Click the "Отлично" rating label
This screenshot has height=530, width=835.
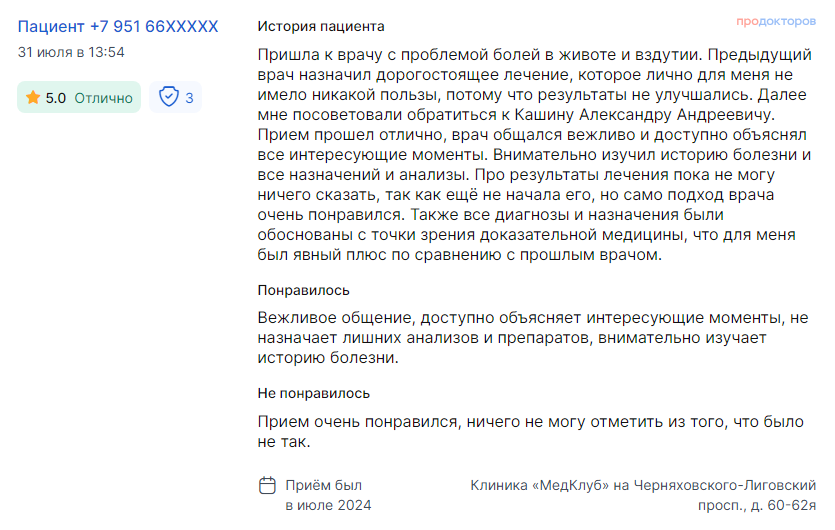click(x=103, y=98)
